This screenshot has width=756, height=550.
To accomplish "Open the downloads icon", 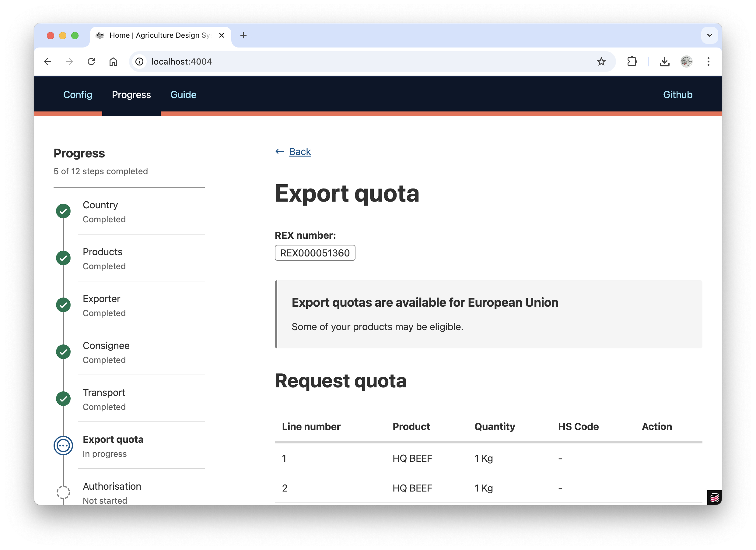I will (x=664, y=62).
